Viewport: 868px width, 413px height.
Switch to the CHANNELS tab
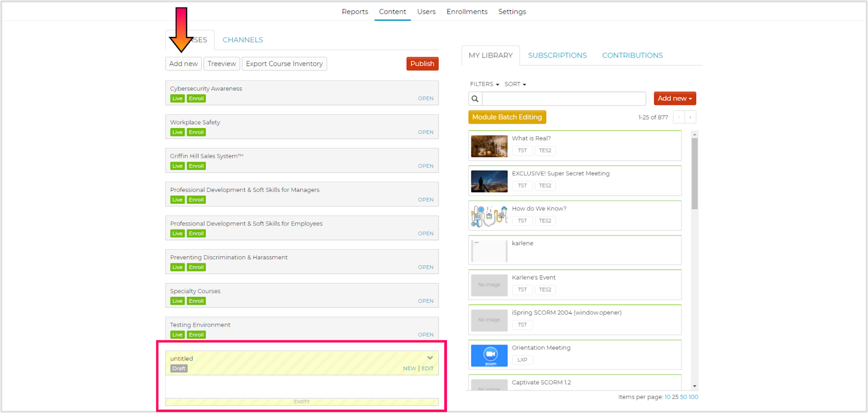[242, 40]
